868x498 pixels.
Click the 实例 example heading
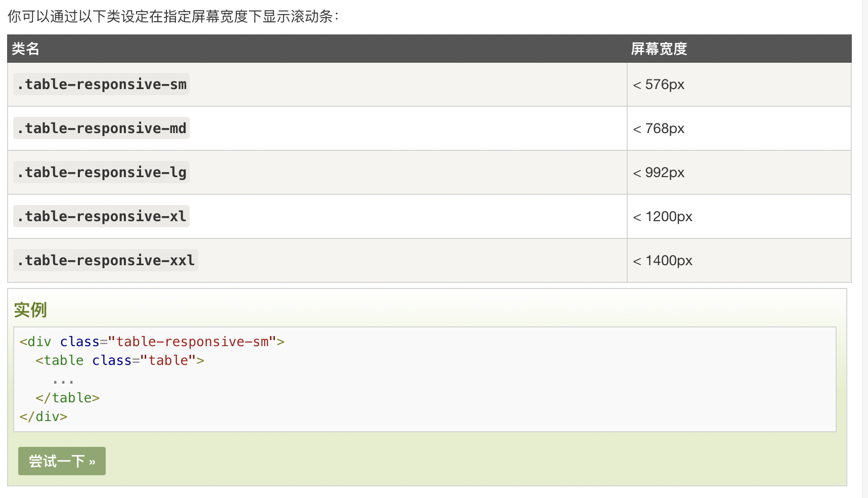pos(30,310)
